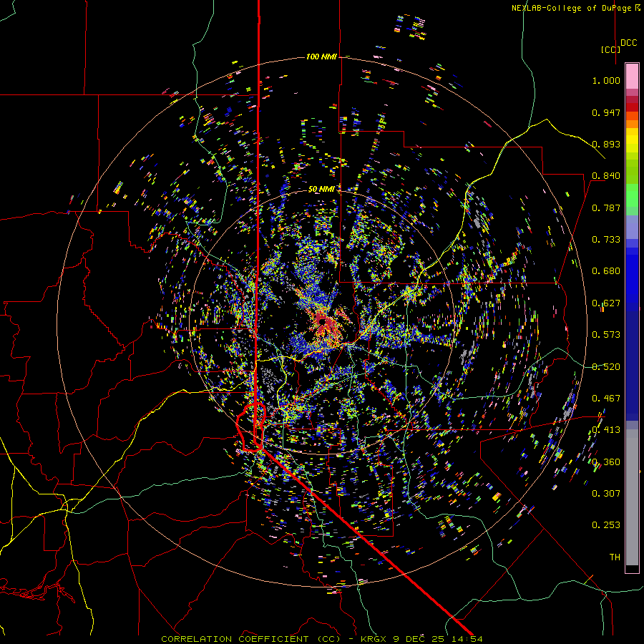Screen dimensions: 644x644
Task: Click the 0.787 scale value
Action: [x=606, y=208]
